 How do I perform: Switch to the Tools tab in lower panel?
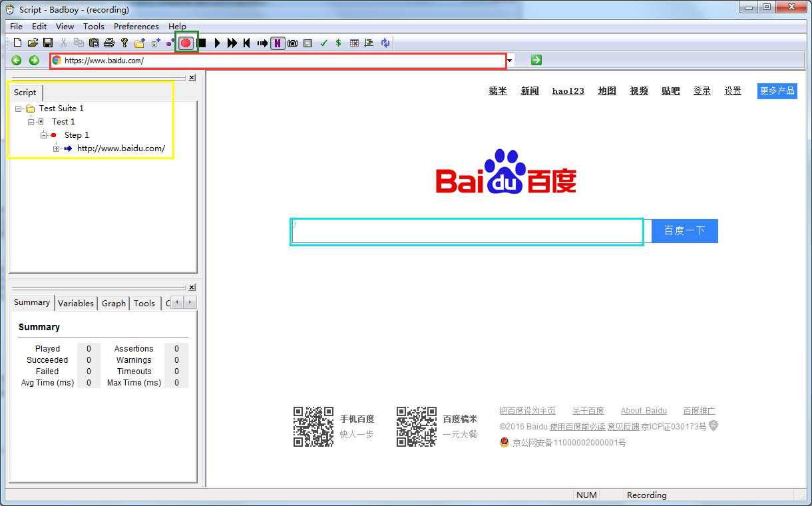tap(144, 303)
